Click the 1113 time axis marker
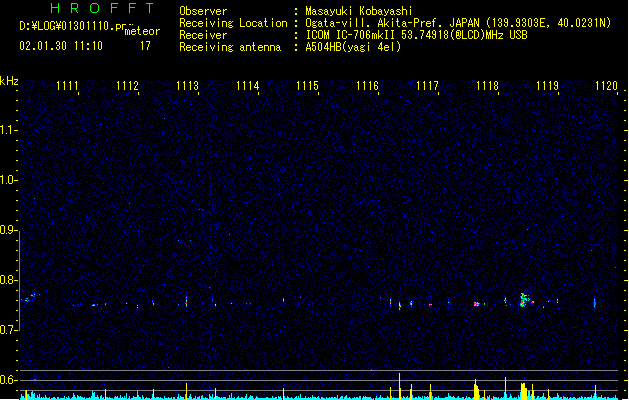The width and height of the screenshot is (629, 400). click(x=187, y=86)
